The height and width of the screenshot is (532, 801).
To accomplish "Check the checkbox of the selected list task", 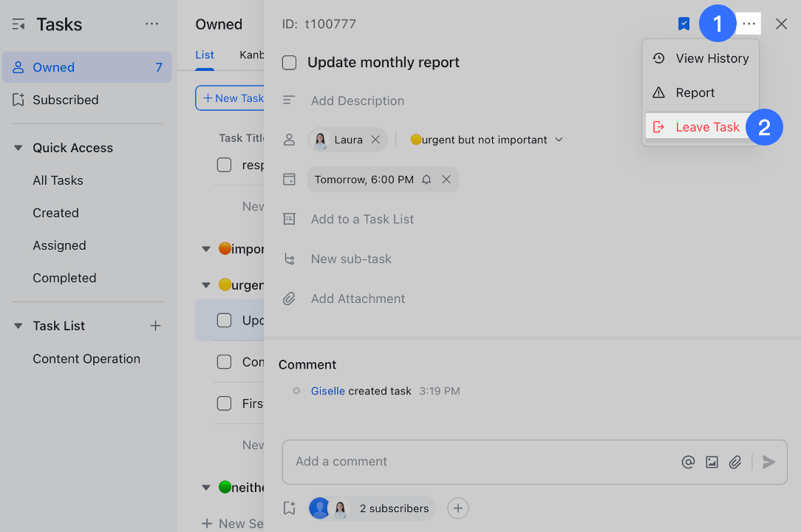I will [x=224, y=319].
